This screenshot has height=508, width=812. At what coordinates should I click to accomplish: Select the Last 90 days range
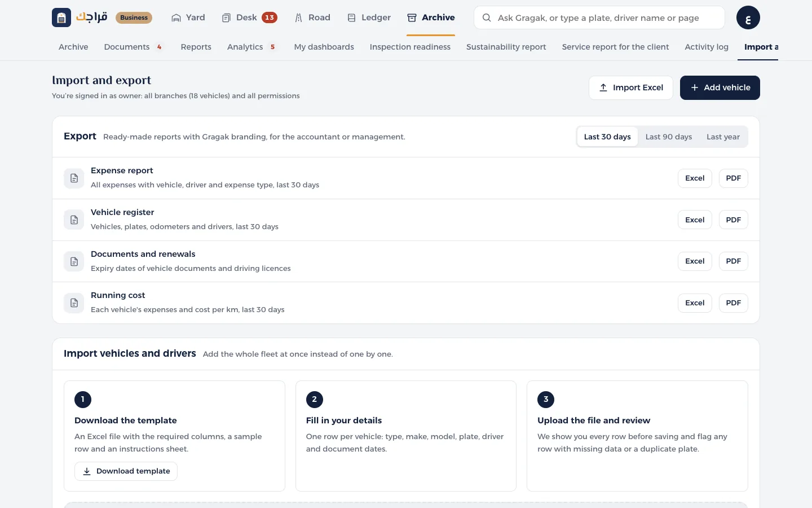click(668, 137)
